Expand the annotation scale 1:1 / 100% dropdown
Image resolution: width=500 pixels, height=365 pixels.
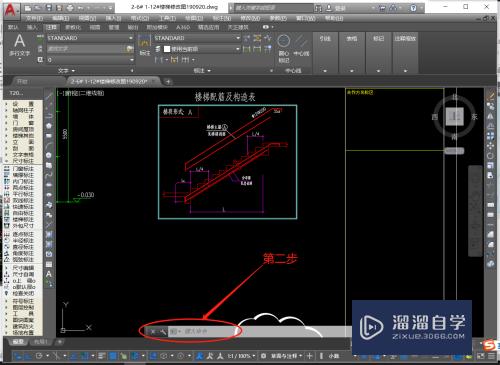coord(241,356)
